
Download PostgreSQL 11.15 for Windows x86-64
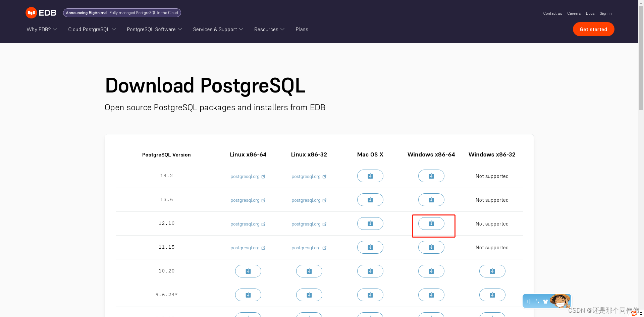point(431,247)
